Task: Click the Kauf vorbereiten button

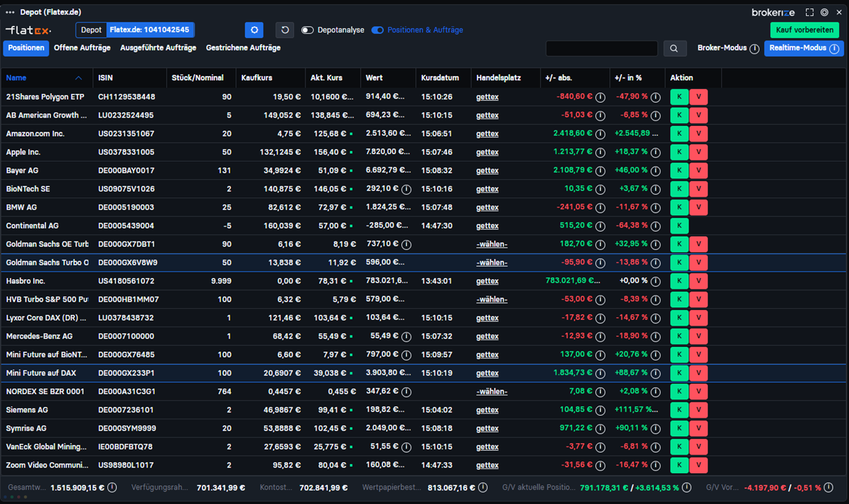Action: point(805,30)
